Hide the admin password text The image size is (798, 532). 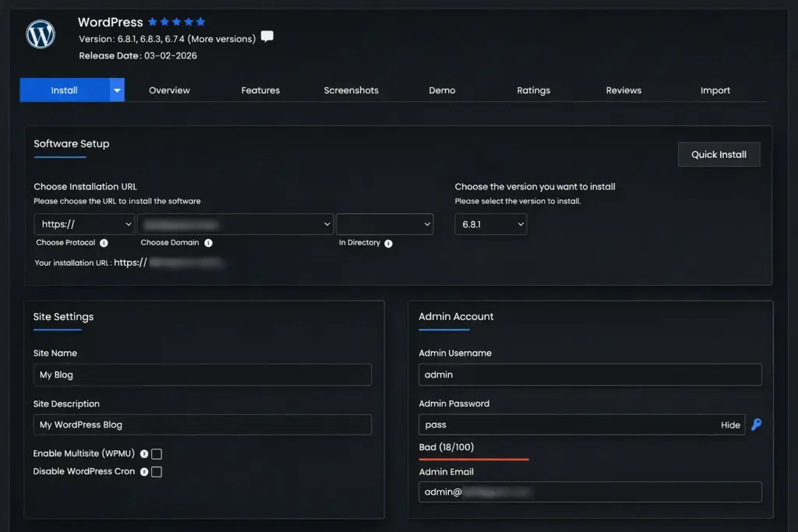[730, 425]
